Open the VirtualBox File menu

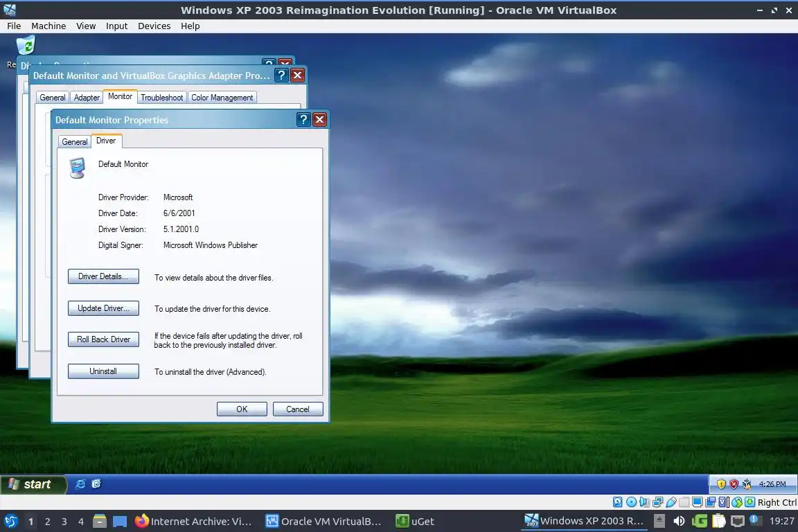tap(14, 26)
